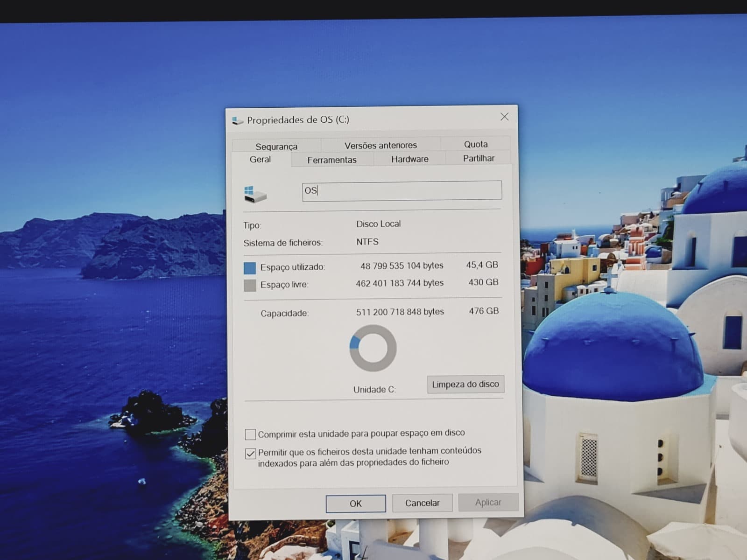Switch to the Segurança tab
Viewport: 747px width, 560px height.
(x=276, y=146)
